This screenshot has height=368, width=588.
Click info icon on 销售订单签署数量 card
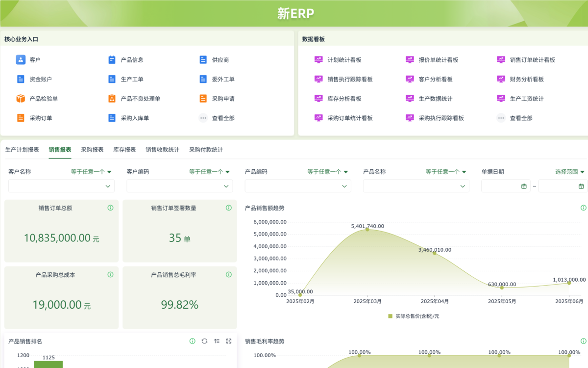click(228, 208)
